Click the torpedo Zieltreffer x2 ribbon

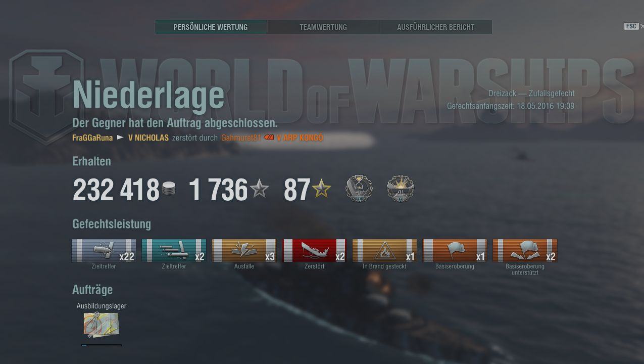[174, 250]
